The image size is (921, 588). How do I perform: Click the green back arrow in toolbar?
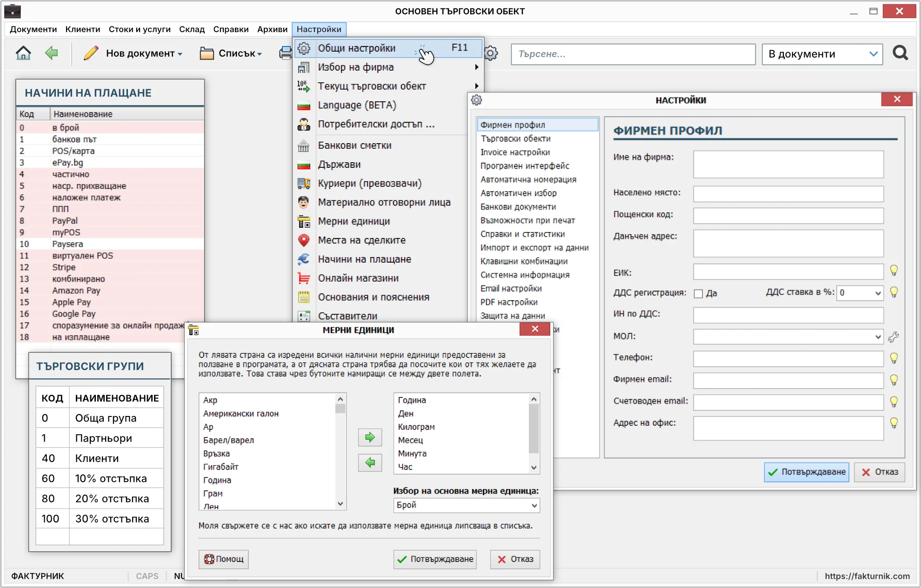(x=51, y=53)
